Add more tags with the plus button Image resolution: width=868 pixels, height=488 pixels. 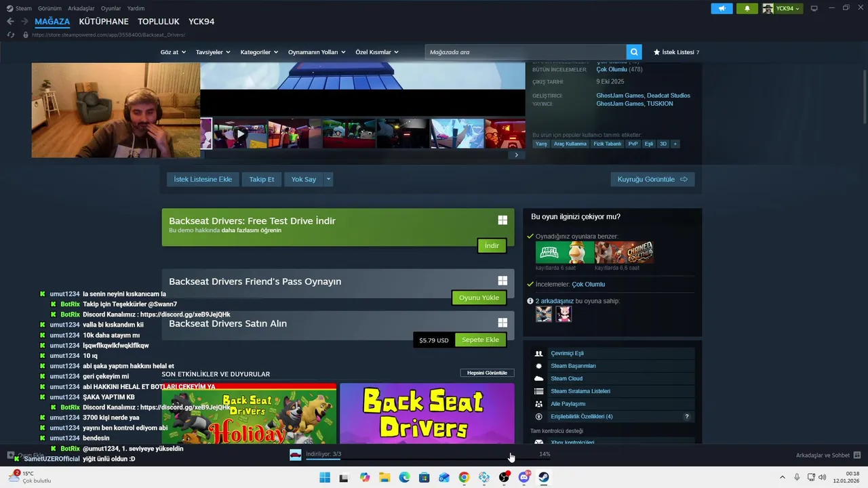coord(675,144)
